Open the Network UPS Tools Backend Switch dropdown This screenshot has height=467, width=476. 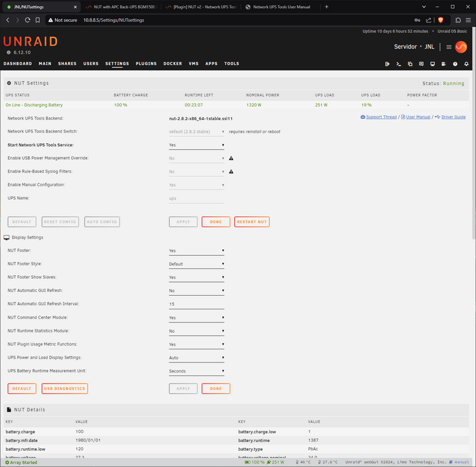click(x=197, y=132)
